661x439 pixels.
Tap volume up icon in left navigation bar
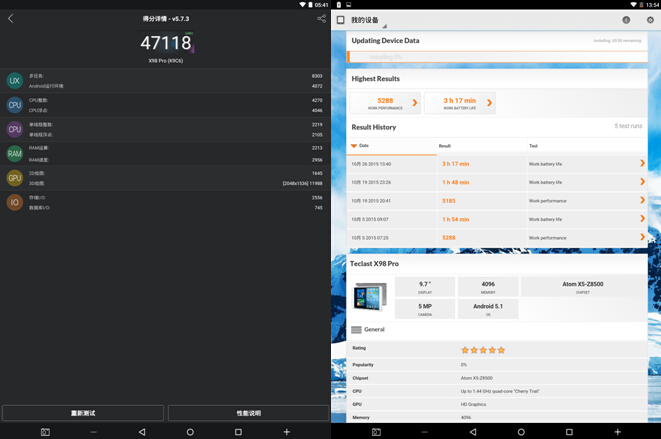point(287,432)
